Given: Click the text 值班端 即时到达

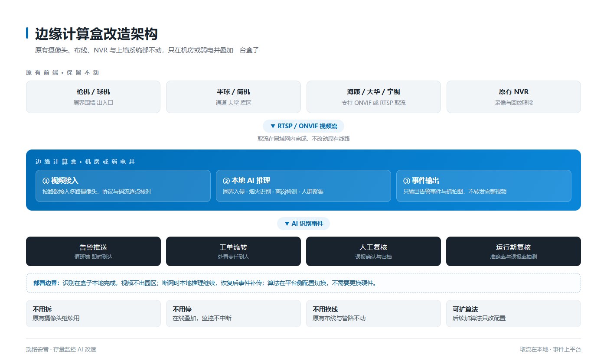Looking at the screenshot, I should click(93, 257).
